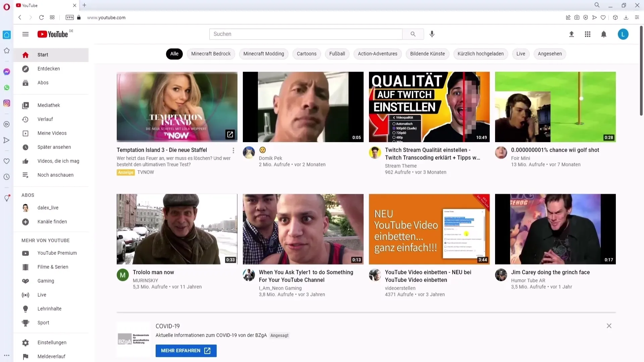Open Opera easy setup icon

pyautogui.click(x=637, y=17)
